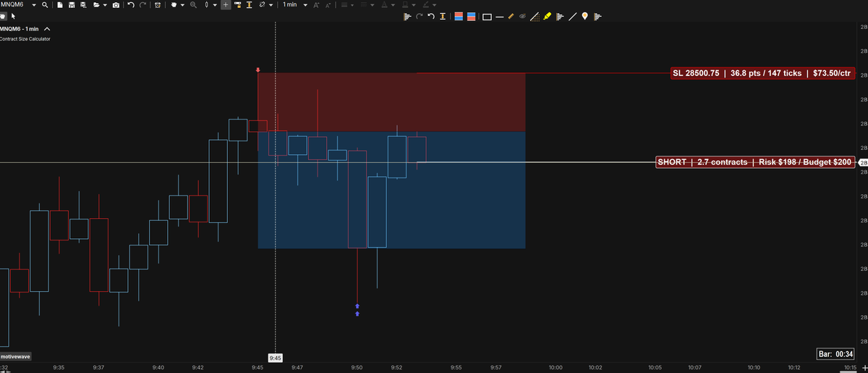The width and height of the screenshot is (868, 373).
Task: Select the red stop-loss zone
Action: 391,102
